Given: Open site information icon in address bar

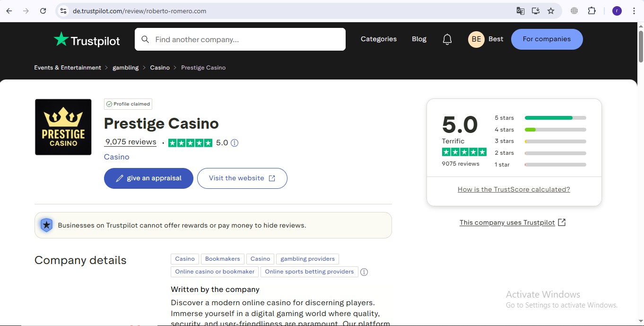Looking at the screenshot, I should click(x=63, y=11).
